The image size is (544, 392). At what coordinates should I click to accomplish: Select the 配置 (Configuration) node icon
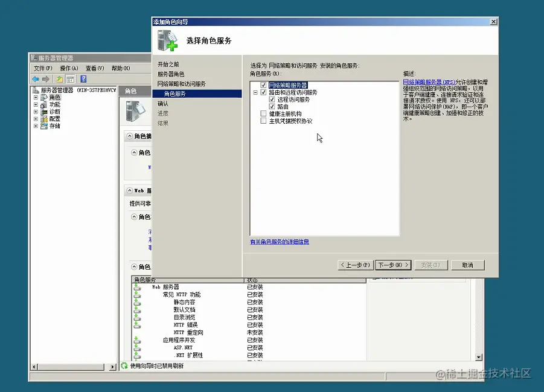coord(43,119)
